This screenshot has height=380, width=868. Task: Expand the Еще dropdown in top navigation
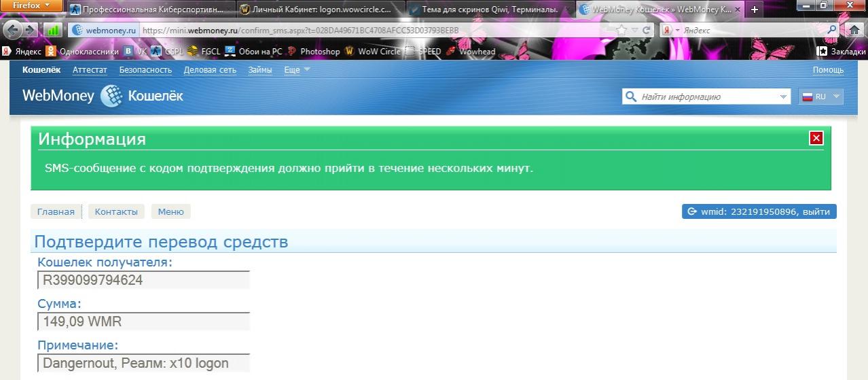pyautogui.click(x=297, y=70)
